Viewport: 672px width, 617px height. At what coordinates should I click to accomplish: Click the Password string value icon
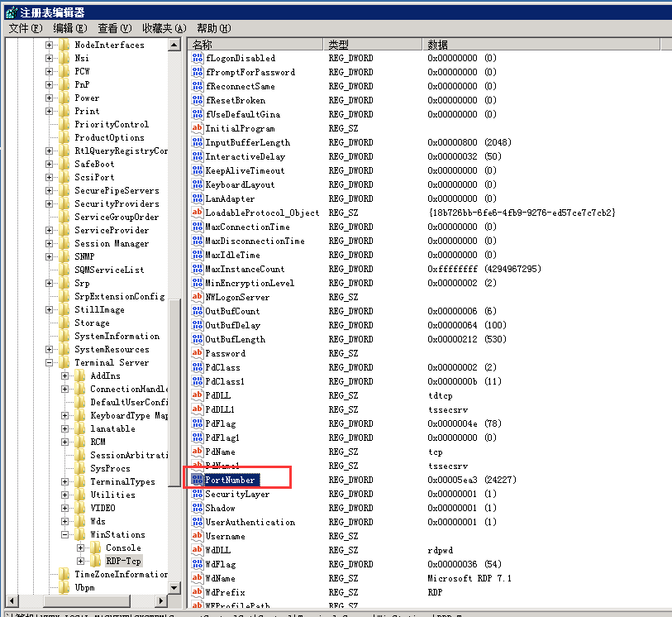[x=198, y=353]
